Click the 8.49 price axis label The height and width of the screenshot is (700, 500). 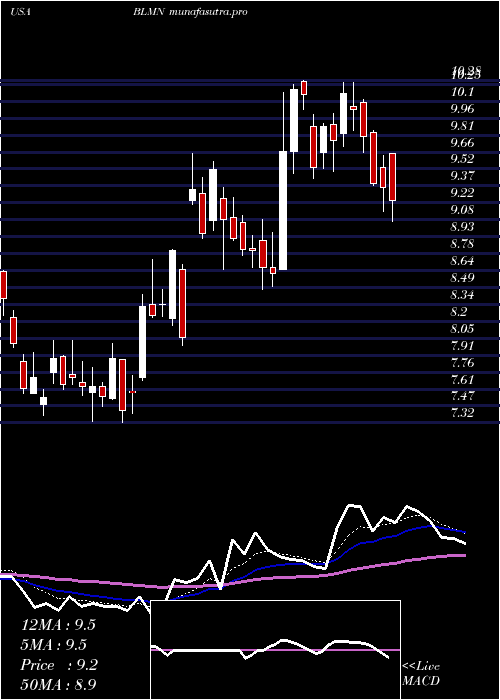coord(464,278)
